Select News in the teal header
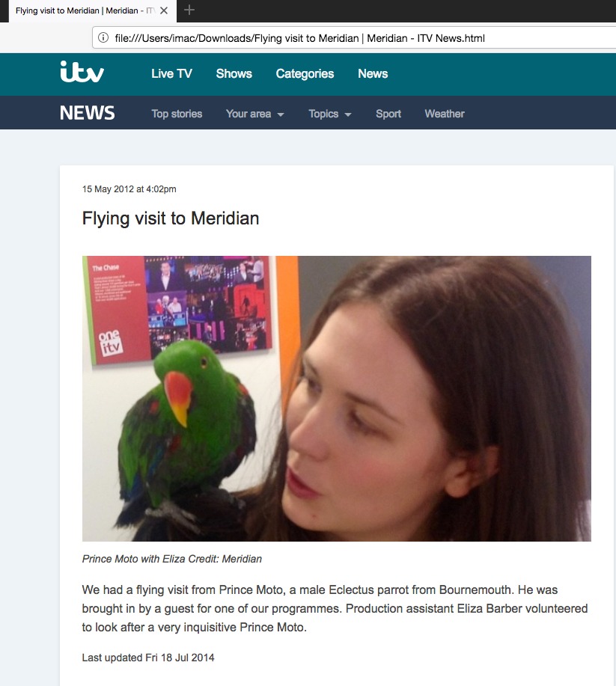 [373, 73]
